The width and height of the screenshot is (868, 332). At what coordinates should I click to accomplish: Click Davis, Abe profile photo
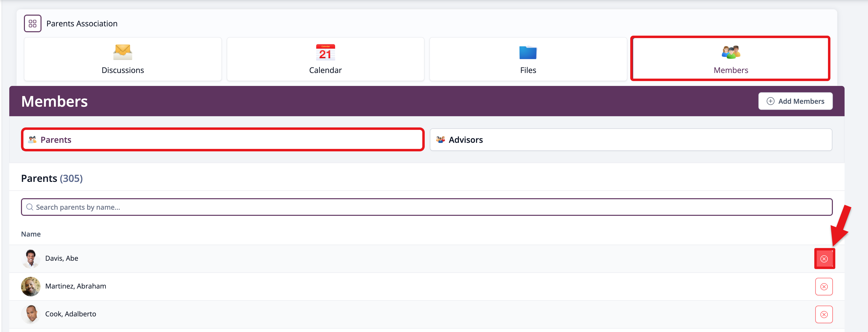[x=31, y=259]
